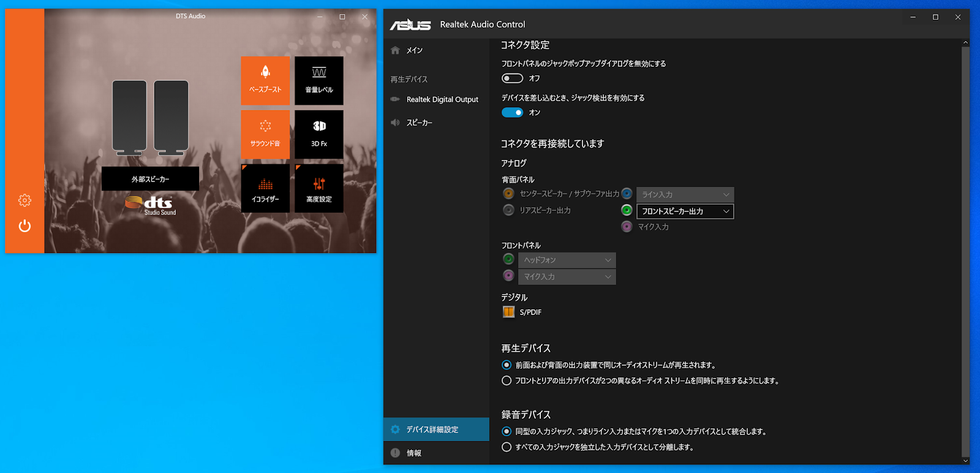This screenshot has width=980, height=473.
Task: Maximize the DTS Audio window
Action: 342,17
